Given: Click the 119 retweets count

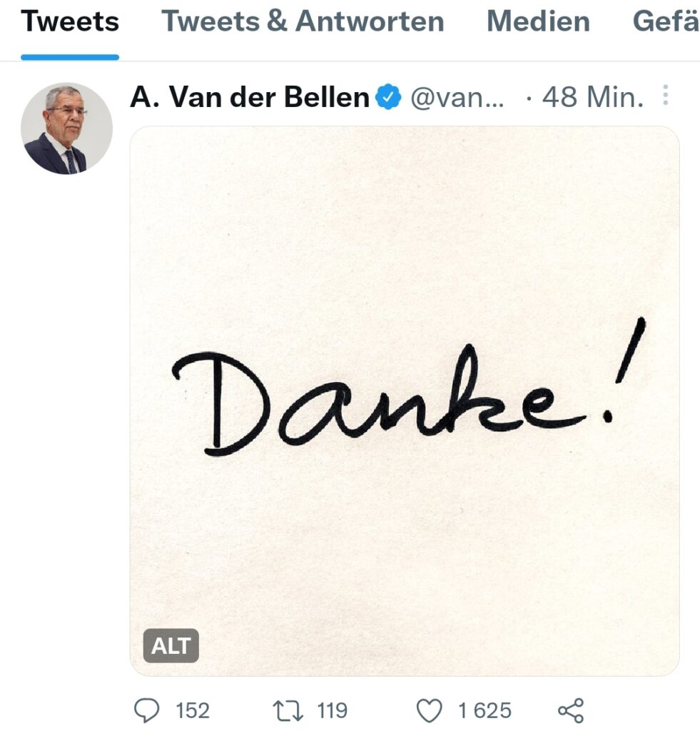Looking at the screenshot, I should 332,710.
